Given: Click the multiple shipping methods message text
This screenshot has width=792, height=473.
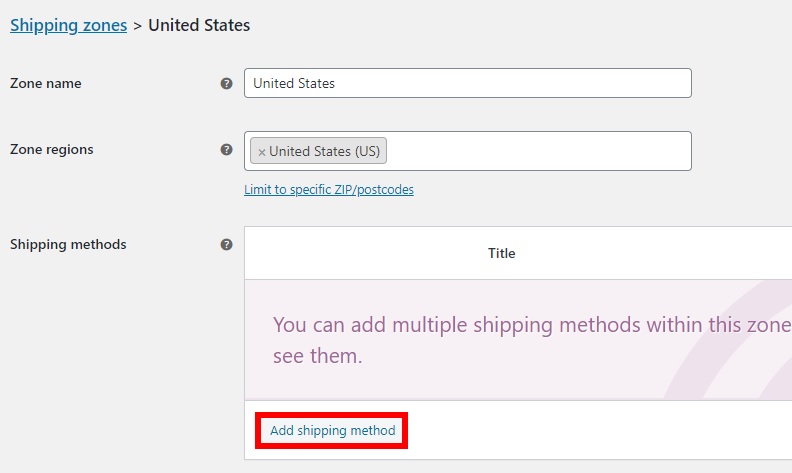Looking at the screenshot, I should [531, 325].
